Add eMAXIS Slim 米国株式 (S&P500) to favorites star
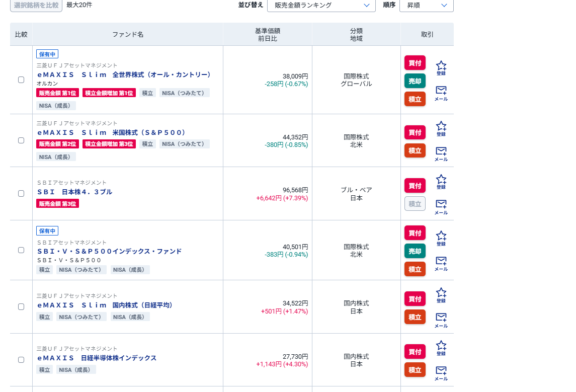576x392 pixels. tap(441, 129)
